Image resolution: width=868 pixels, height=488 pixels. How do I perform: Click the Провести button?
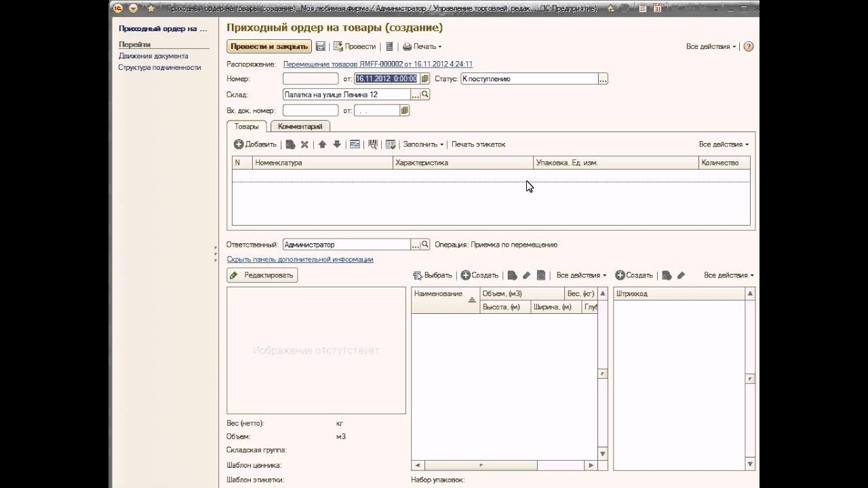(355, 47)
